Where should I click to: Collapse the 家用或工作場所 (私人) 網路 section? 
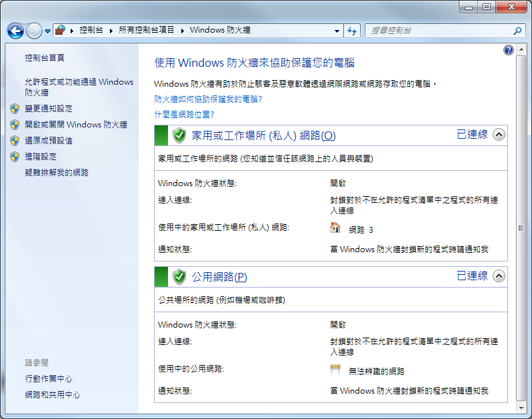pyautogui.click(x=499, y=135)
